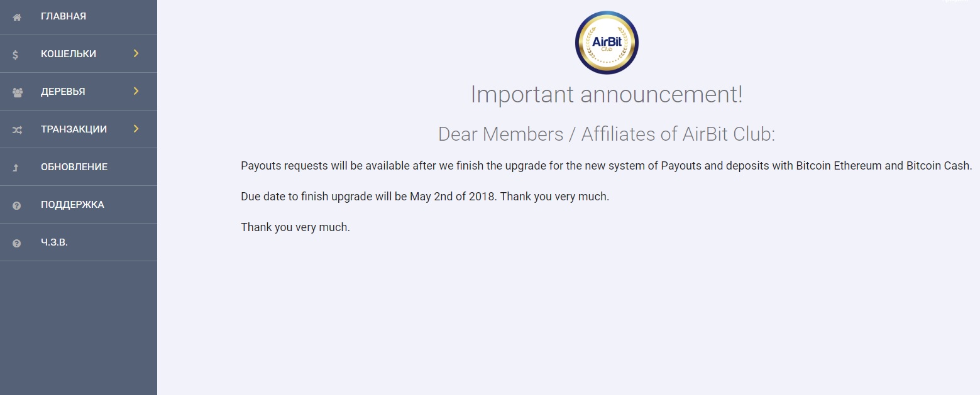
Task: Click the upgrade arrow icon beside ОБНОВЛЕНИЕ
Action: tap(16, 168)
